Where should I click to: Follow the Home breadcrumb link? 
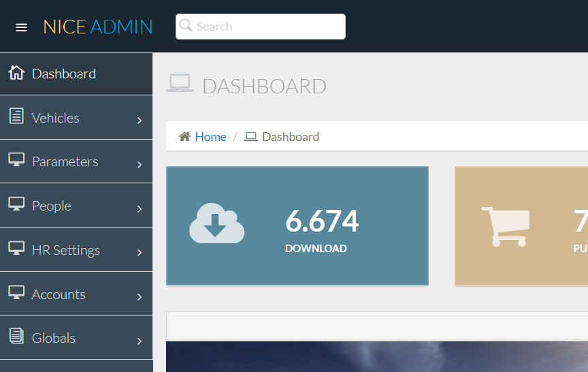[x=211, y=137]
